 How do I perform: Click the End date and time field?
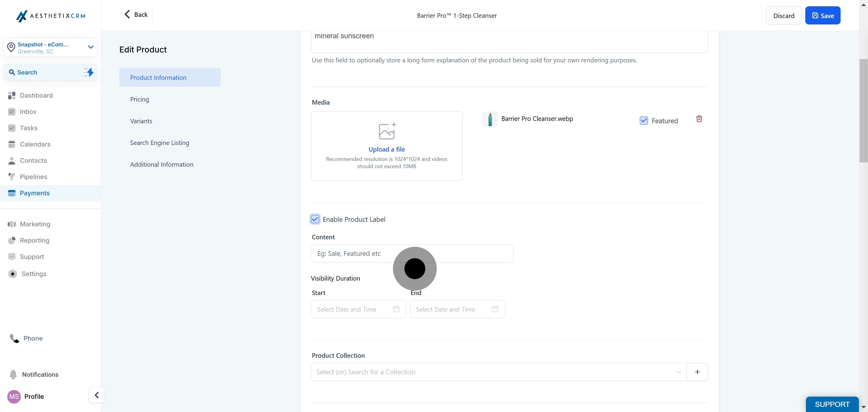(x=457, y=309)
